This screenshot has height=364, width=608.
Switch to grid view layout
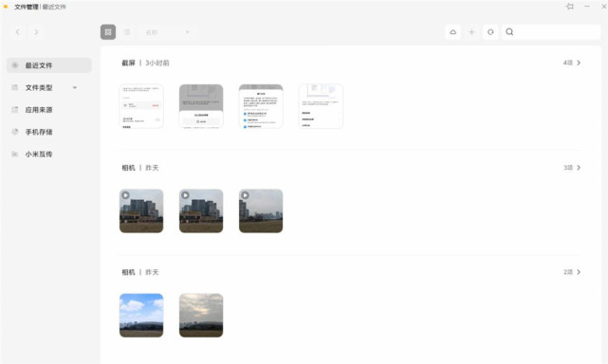(x=108, y=32)
